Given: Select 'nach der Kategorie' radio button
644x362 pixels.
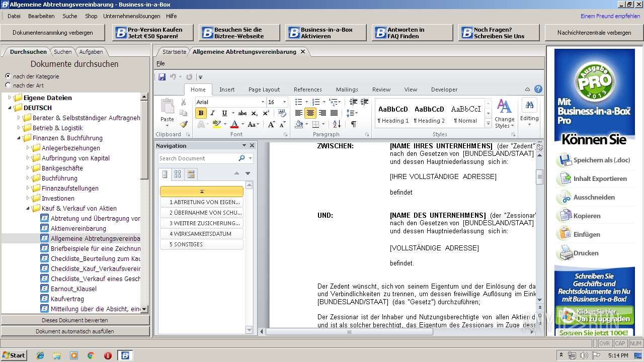Looking at the screenshot, I should pyautogui.click(x=8, y=76).
